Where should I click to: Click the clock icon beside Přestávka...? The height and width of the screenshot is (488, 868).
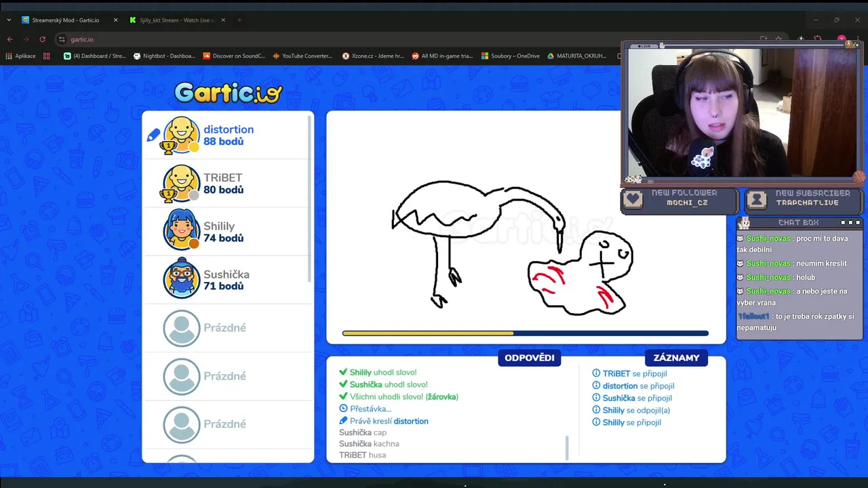(x=343, y=409)
